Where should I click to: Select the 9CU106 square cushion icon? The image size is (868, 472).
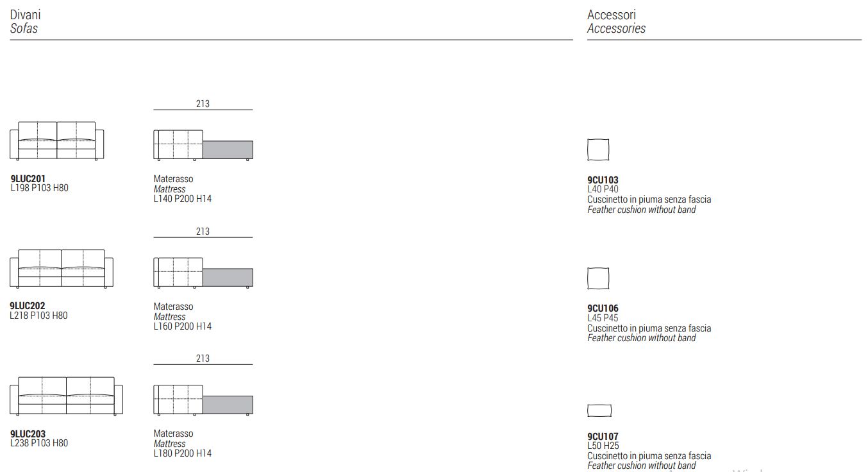point(598,278)
